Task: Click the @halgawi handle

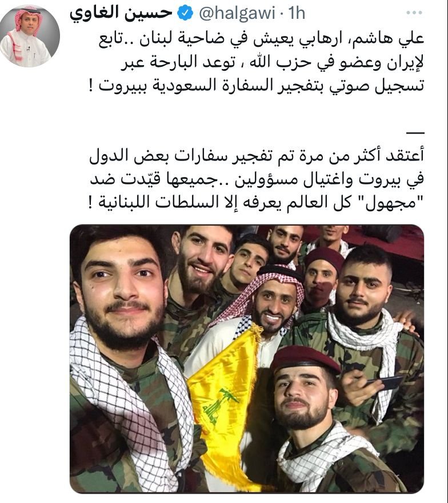Action: point(237,13)
